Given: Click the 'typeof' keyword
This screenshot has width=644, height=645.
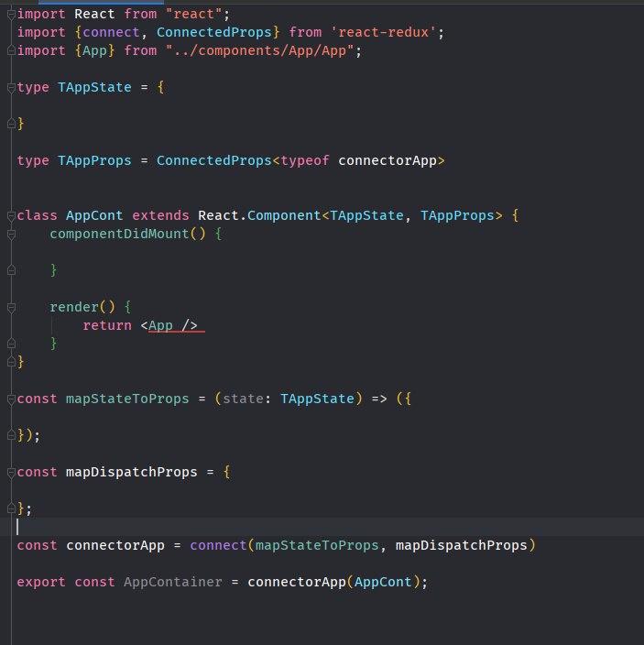Looking at the screenshot, I should (305, 160).
